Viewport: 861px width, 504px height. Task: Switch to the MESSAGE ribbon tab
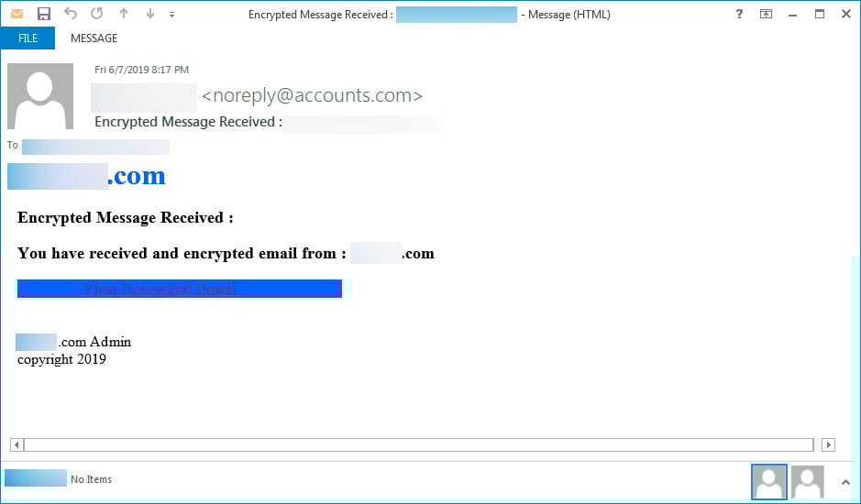[94, 38]
